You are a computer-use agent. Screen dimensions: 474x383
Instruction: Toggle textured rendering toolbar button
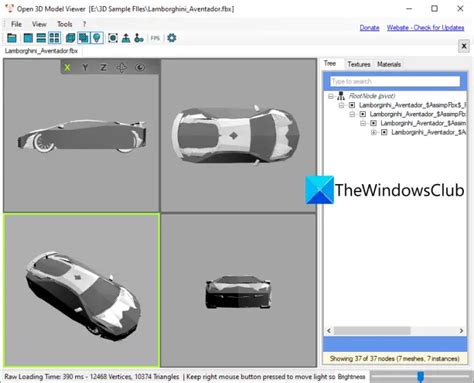[x=83, y=38]
